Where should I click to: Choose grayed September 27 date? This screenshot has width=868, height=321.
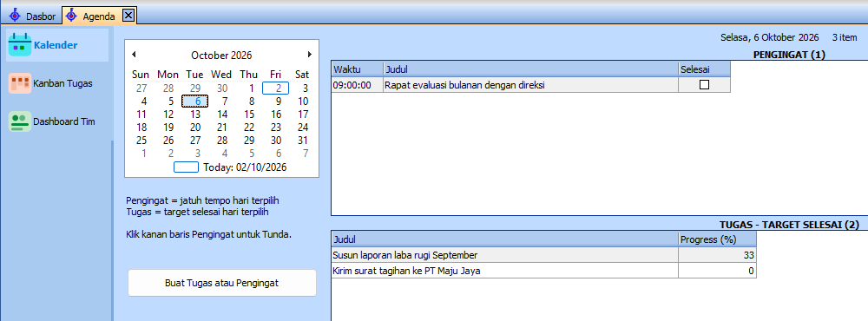pos(141,88)
